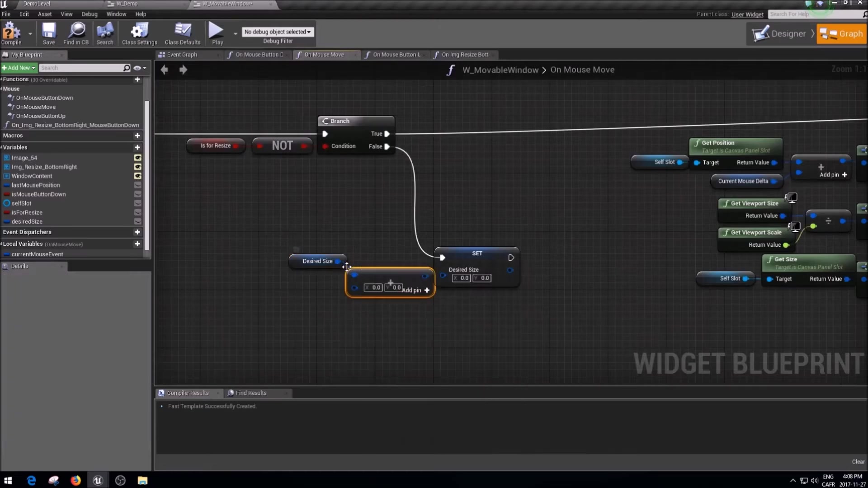868x488 pixels.
Task: Save the W_MovableWindow blueprint
Action: pyautogui.click(x=48, y=33)
